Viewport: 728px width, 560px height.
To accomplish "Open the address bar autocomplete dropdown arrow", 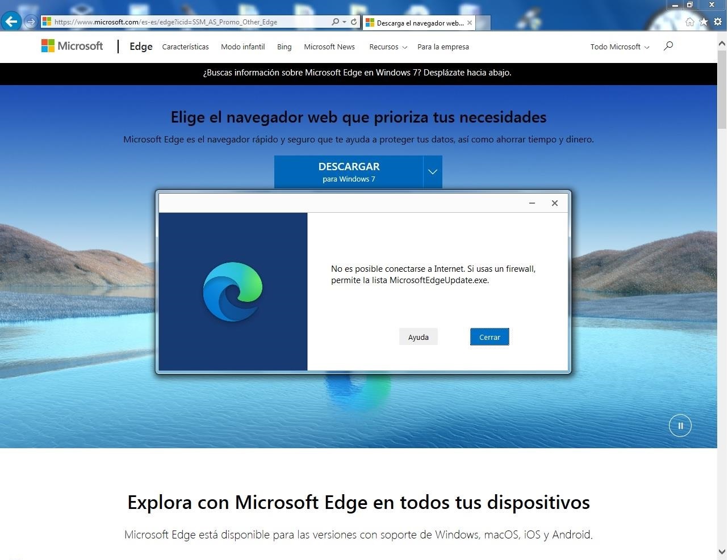I will [344, 22].
